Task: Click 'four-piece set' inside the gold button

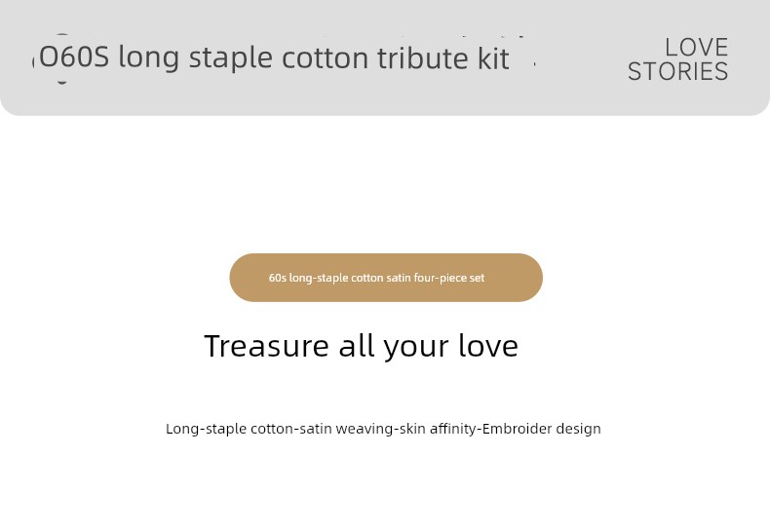Action: (448, 279)
